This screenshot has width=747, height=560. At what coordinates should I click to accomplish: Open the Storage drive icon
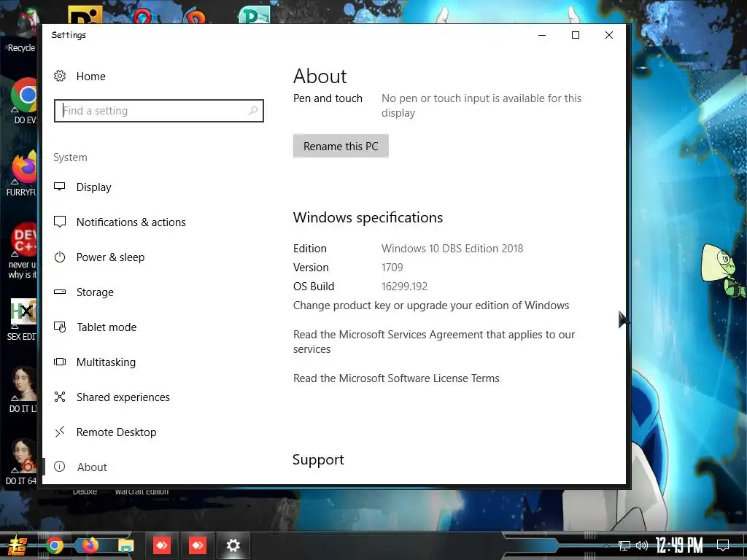tap(60, 292)
